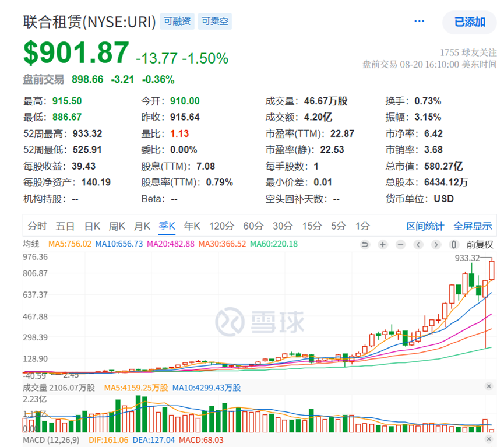Open the three-dot more options menu

coord(420,22)
